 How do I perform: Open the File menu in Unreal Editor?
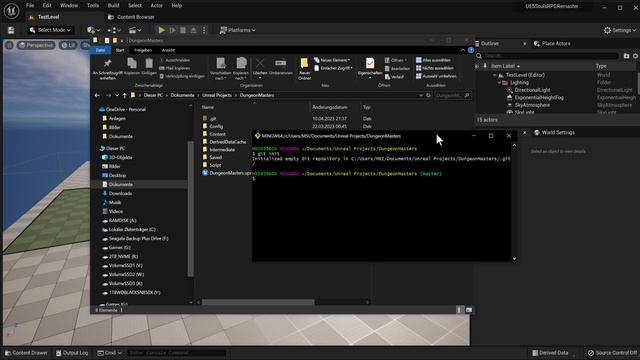30,6
